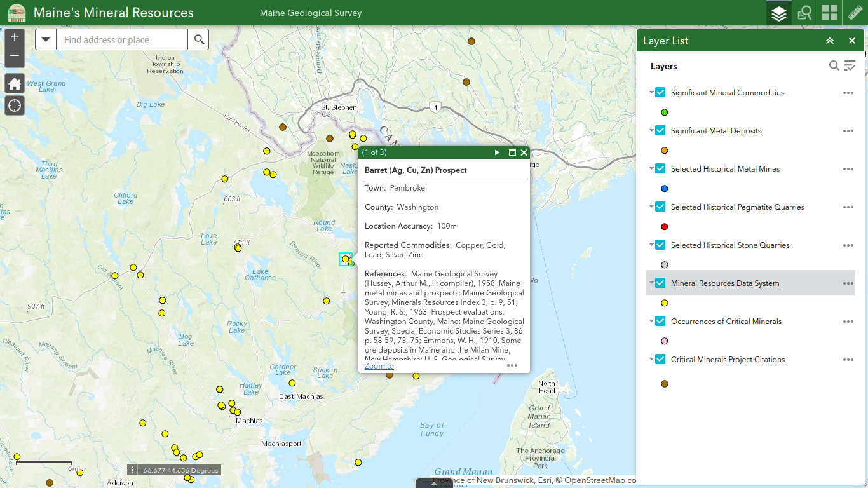Collapse Critical Minerals Project Citations legend
This screenshot has height=488, width=868.
click(x=651, y=359)
